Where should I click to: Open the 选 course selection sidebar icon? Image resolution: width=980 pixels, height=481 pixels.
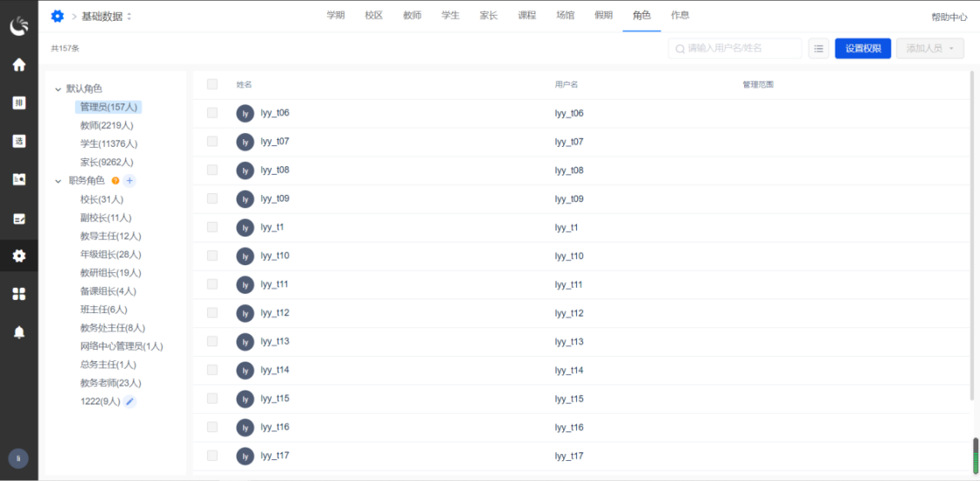tap(18, 141)
